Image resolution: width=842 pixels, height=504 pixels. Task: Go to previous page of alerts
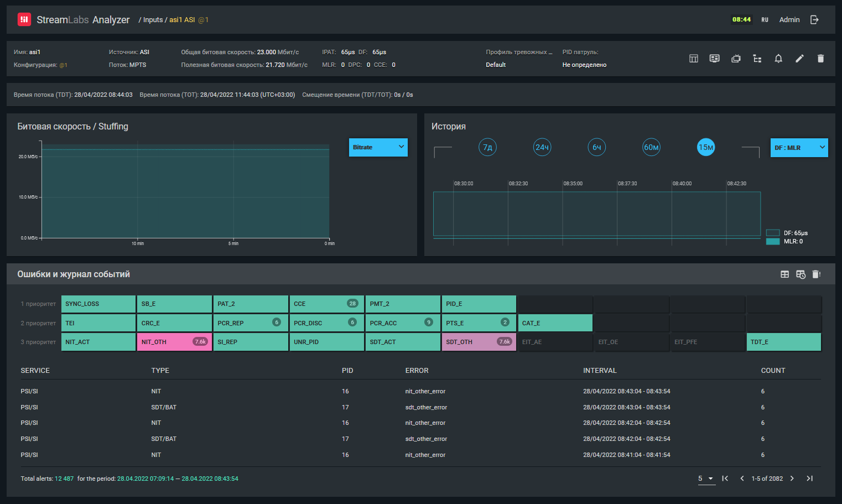pos(742,479)
